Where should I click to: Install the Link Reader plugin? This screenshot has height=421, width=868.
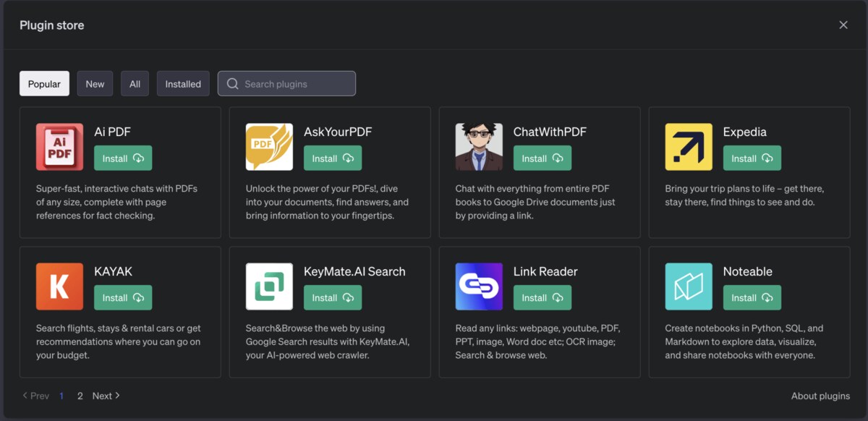[542, 297]
